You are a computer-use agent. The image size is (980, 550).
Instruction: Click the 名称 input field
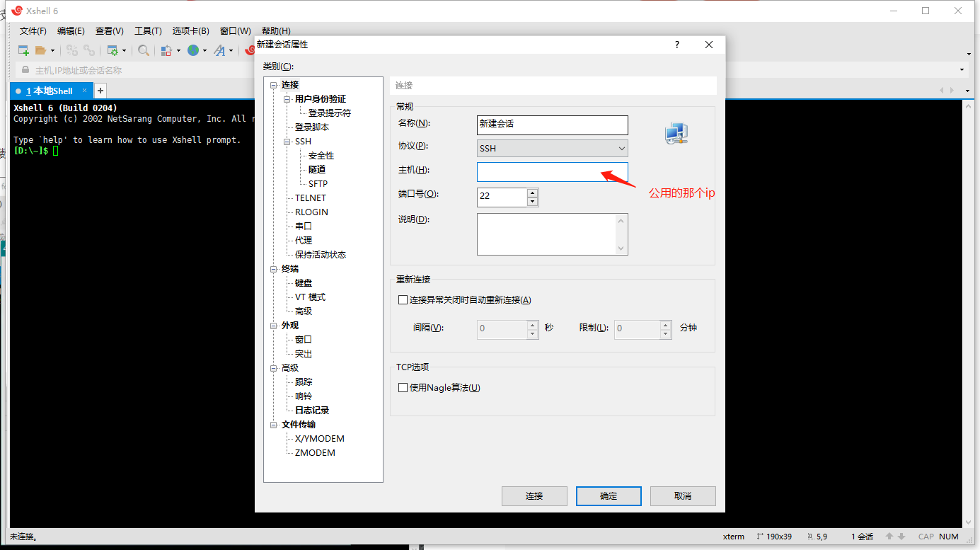tap(553, 125)
